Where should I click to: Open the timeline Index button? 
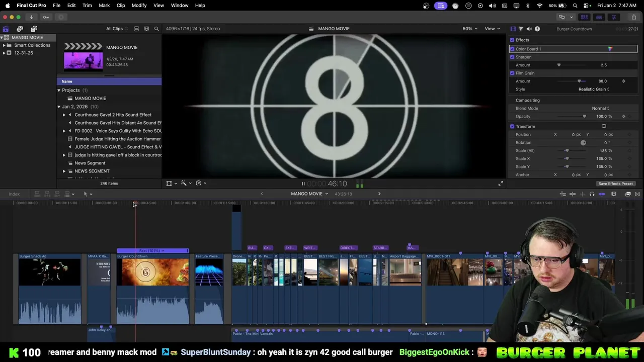[14, 194]
